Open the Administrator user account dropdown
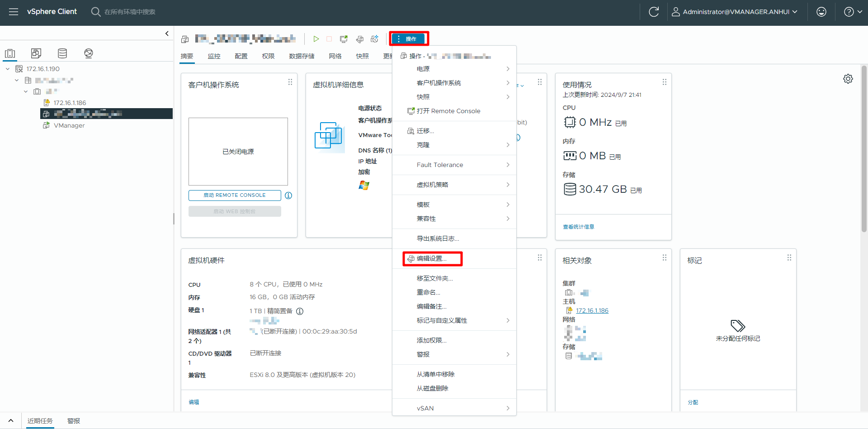Viewport: 868px width, 429px height. [735, 12]
